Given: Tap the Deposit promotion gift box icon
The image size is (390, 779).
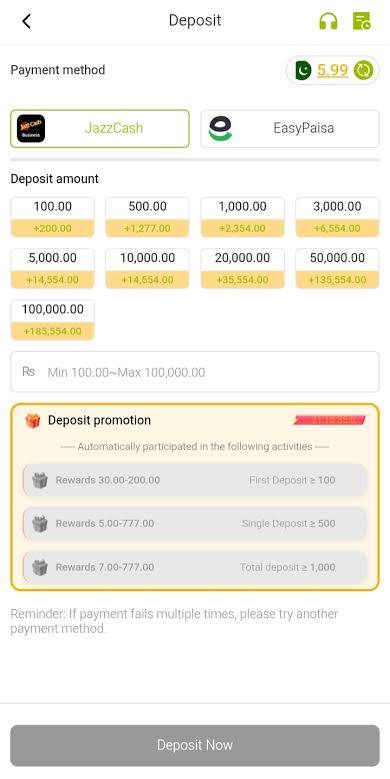Looking at the screenshot, I should [33, 421].
